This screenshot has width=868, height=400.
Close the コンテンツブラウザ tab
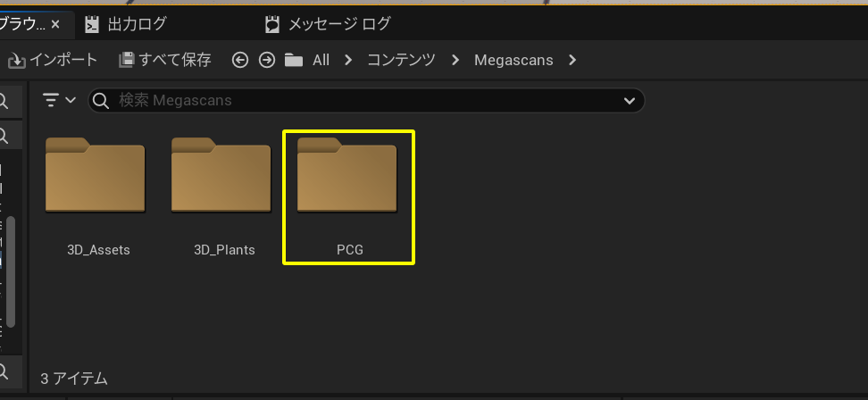(x=55, y=24)
